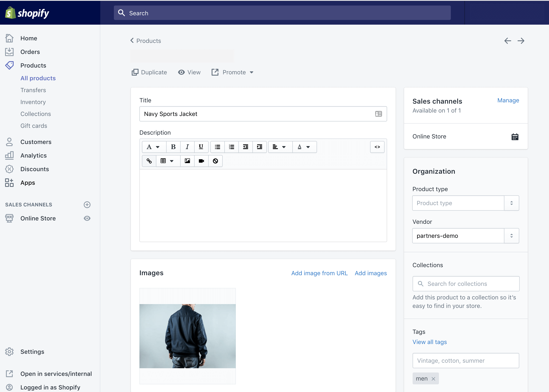549x392 pixels.
Task: Open Collections submenu item
Action: (x=35, y=114)
